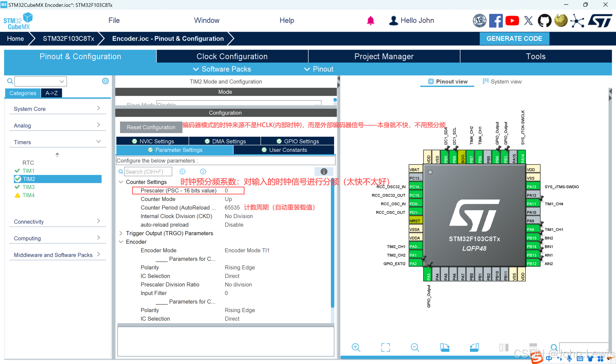616x364 pixels.
Task: Click the parameter search field
Action: pyautogui.click(x=148, y=171)
